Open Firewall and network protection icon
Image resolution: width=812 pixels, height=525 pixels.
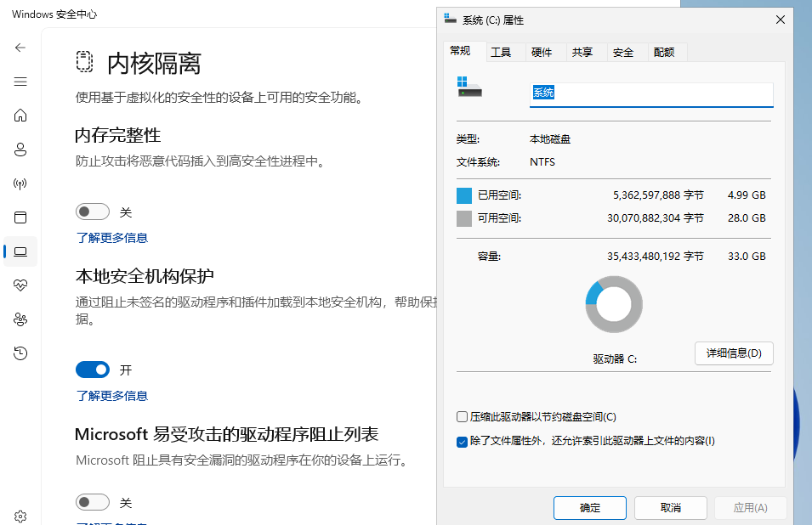pyautogui.click(x=20, y=183)
